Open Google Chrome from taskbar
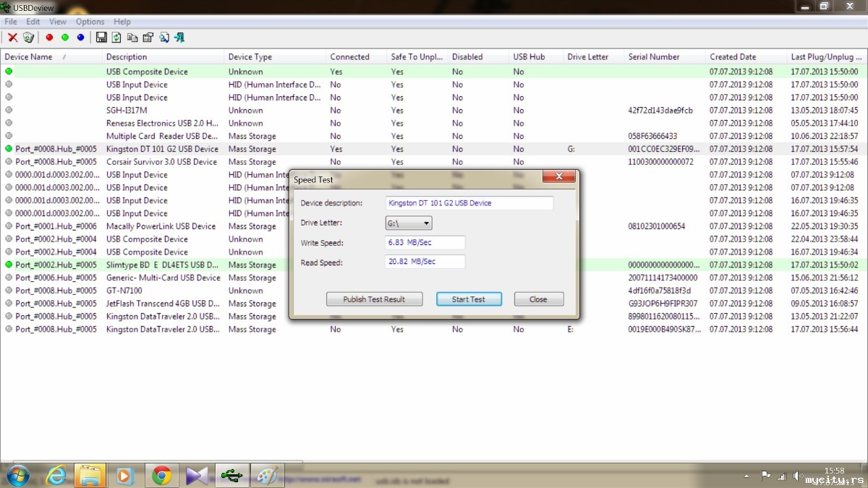This screenshot has width=868, height=488. 161,475
